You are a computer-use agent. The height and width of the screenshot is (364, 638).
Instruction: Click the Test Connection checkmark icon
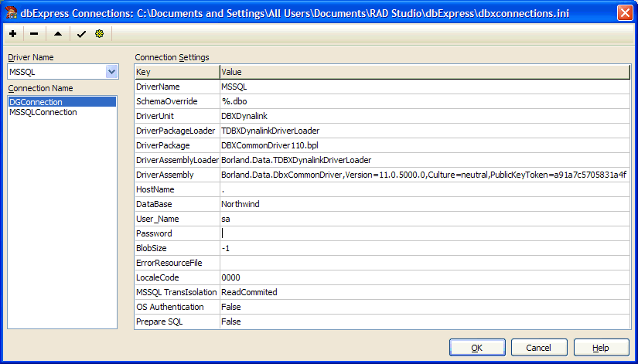[81, 34]
